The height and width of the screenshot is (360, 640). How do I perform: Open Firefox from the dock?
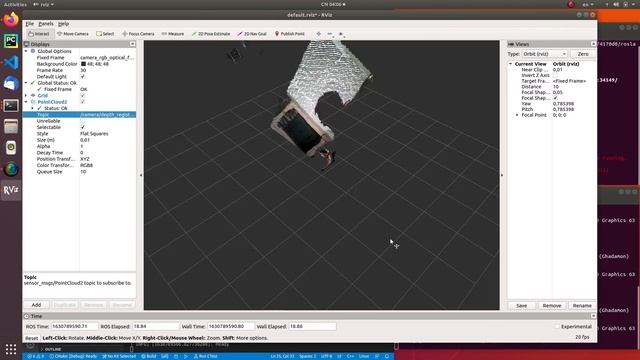click(11, 19)
